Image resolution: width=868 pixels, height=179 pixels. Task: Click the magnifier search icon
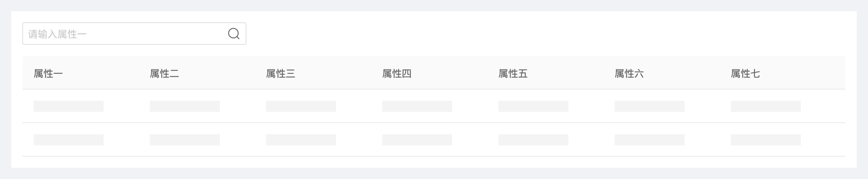[x=233, y=34]
